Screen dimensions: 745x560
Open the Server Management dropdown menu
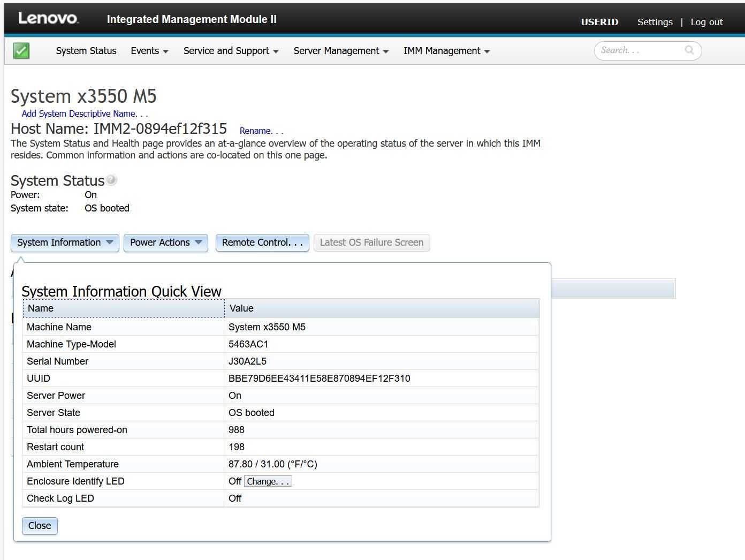(341, 51)
